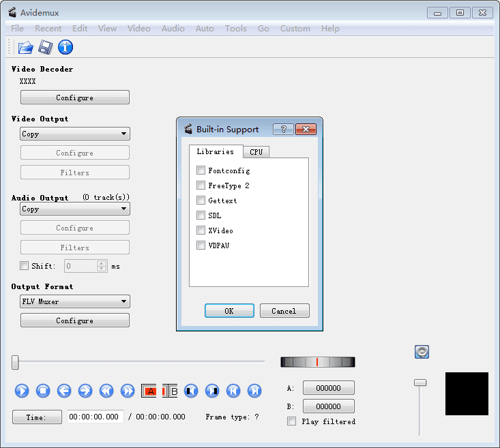Start playback with the Play button

tap(22, 391)
